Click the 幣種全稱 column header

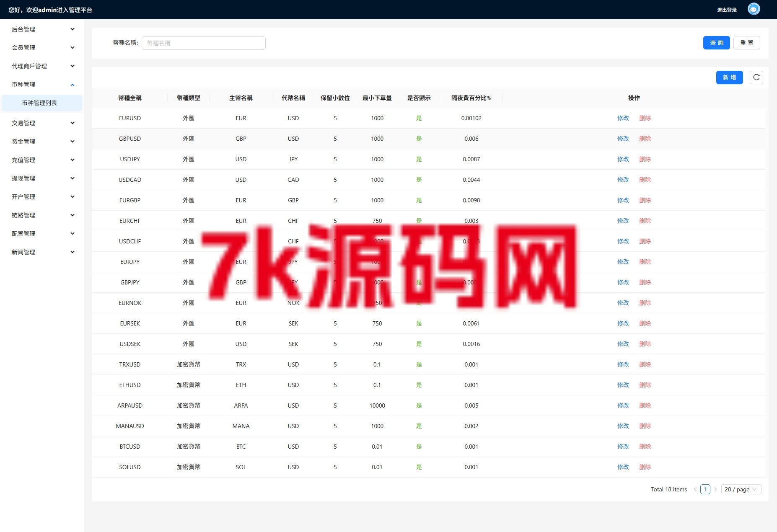(x=130, y=98)
